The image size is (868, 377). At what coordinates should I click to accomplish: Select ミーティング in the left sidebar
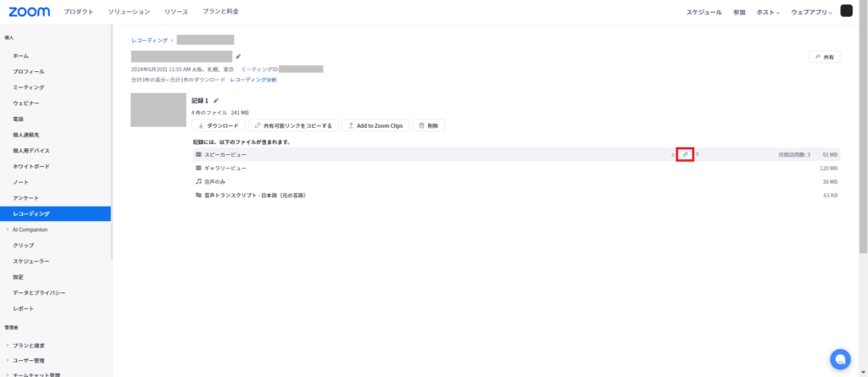coord(29,87)
